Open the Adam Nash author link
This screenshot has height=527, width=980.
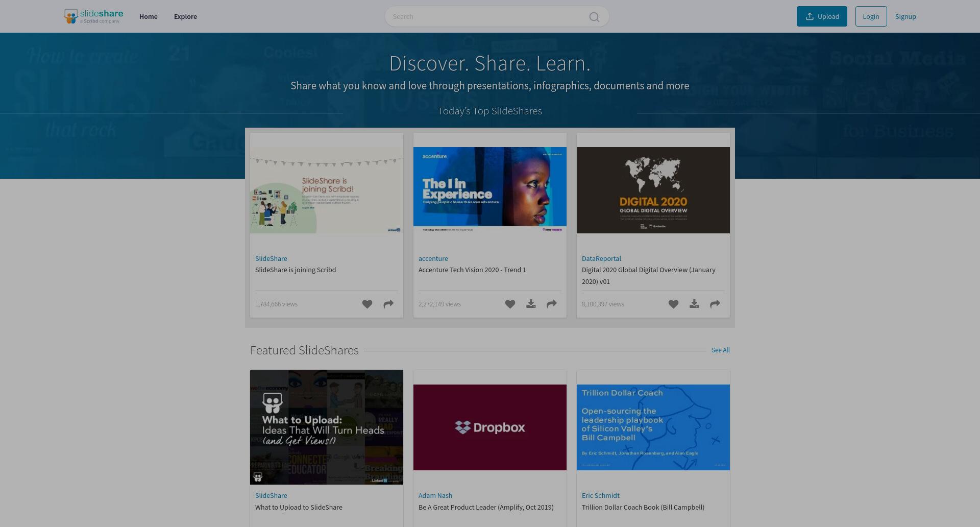pyautogui.click(x=435, y=495)
